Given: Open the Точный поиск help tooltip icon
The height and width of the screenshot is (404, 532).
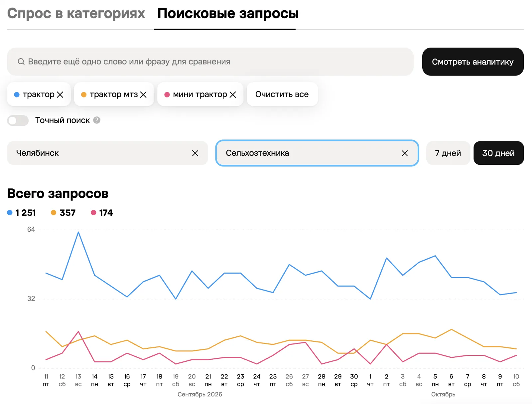Looking at the screenshot, I should click(x=97, y=120).
